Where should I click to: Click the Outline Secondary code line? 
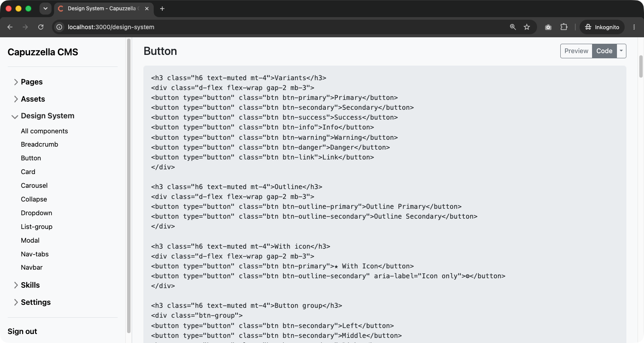pyautogui.click(x=314, y=217)
